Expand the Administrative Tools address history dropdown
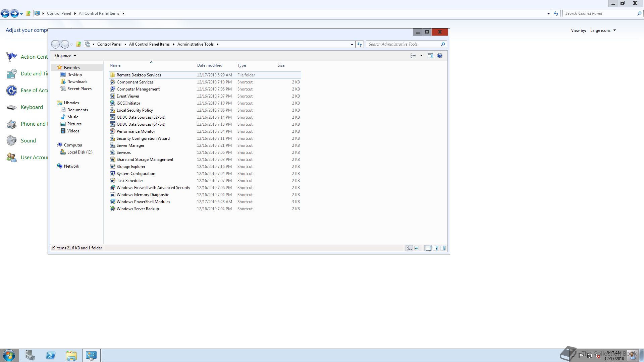 click(352, 44)
